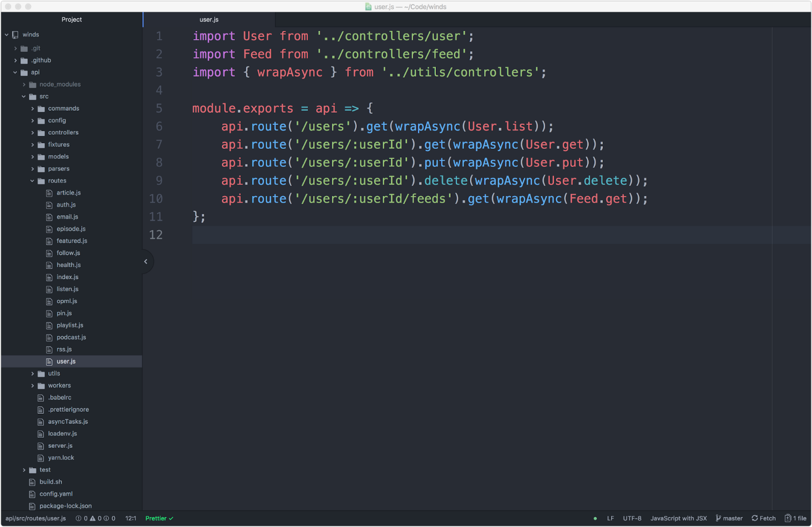Open asyncTasks.js from the tree

[68, 422]
